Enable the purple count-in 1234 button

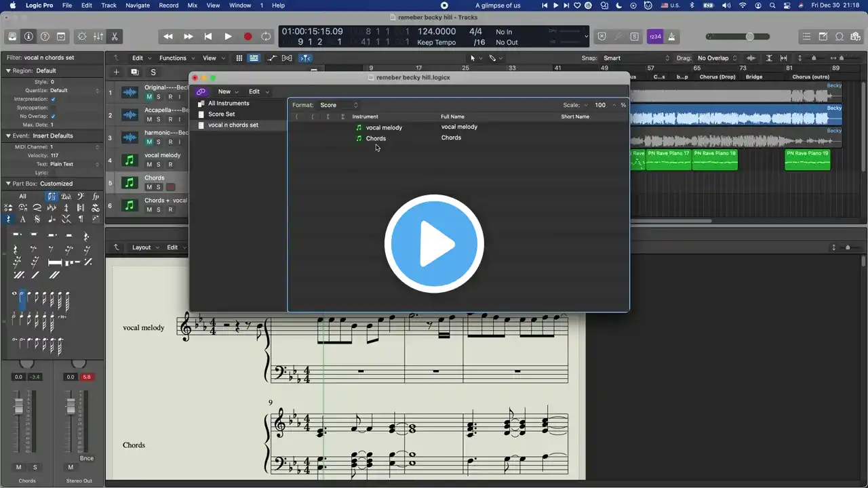coord(655,37)
